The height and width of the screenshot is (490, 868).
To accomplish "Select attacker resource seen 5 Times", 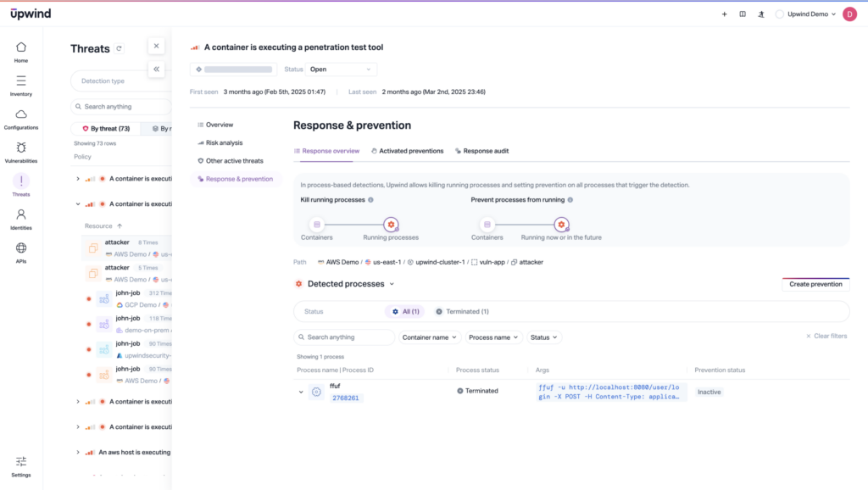I will click(127, 274).
